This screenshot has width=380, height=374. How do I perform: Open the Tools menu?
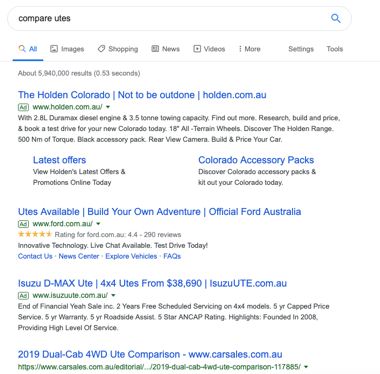[335, 49]
